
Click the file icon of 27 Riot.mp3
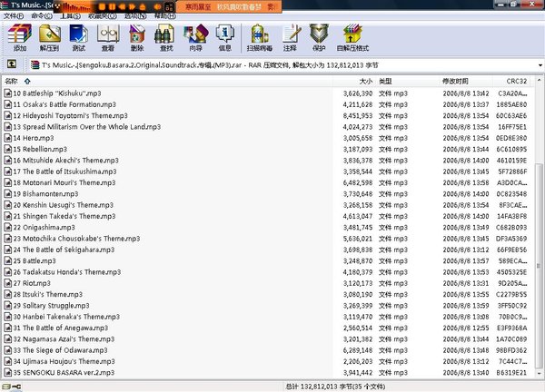click(x=7, y=283)
